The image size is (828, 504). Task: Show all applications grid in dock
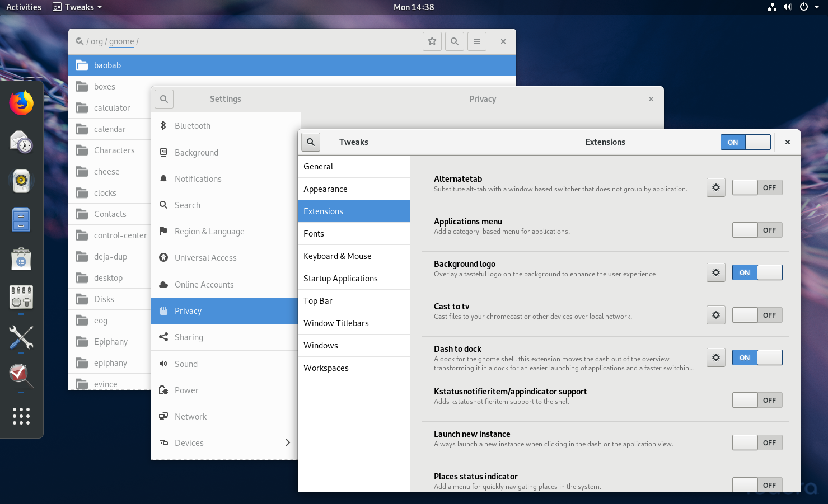click(x=21, y=416)
